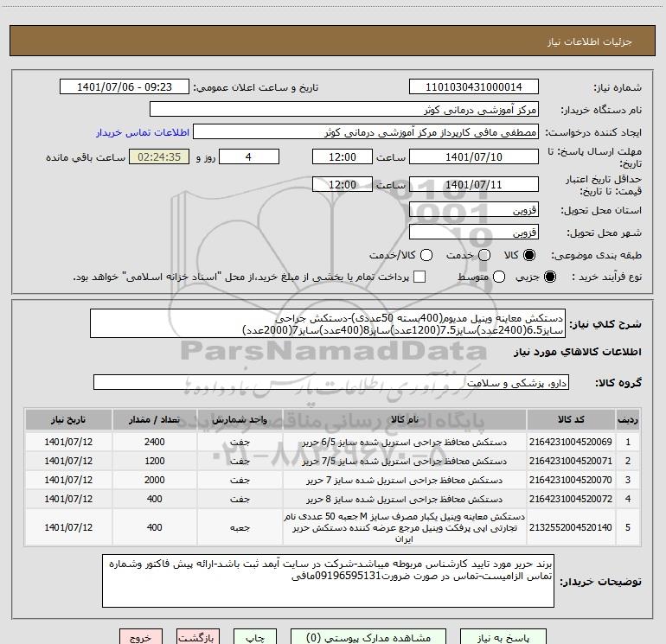
Task: Click the unit cell جعبه in row 5
Action: coord(240,527)
